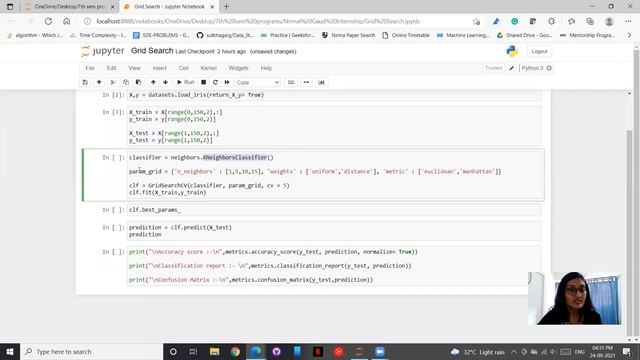Restart kernel and run all icon
This screenshot has height=360, width=640.
(227, 82)
